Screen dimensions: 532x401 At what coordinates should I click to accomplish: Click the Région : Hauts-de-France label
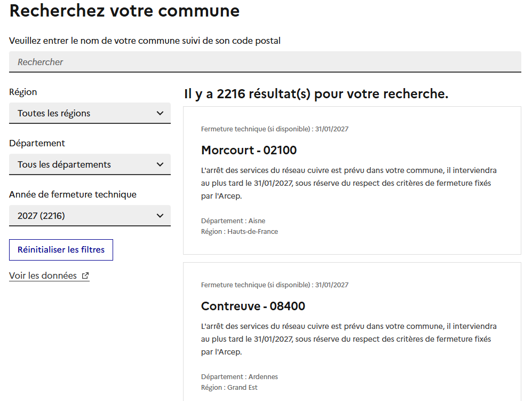(x=240, y=232)
